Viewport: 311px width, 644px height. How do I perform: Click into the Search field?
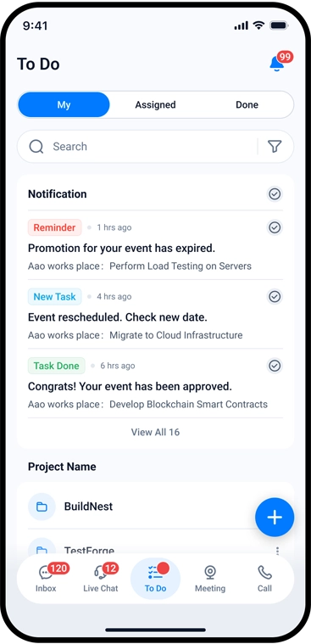coord(137,147)
